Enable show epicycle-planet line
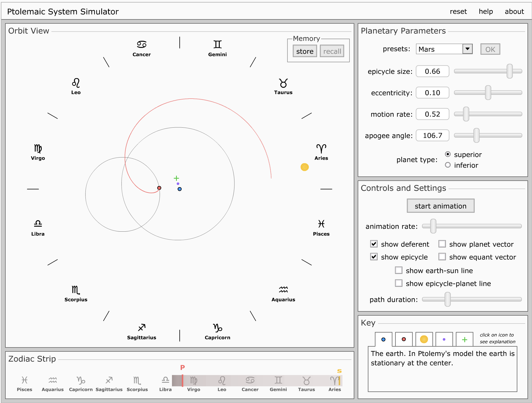 [399, 283]
